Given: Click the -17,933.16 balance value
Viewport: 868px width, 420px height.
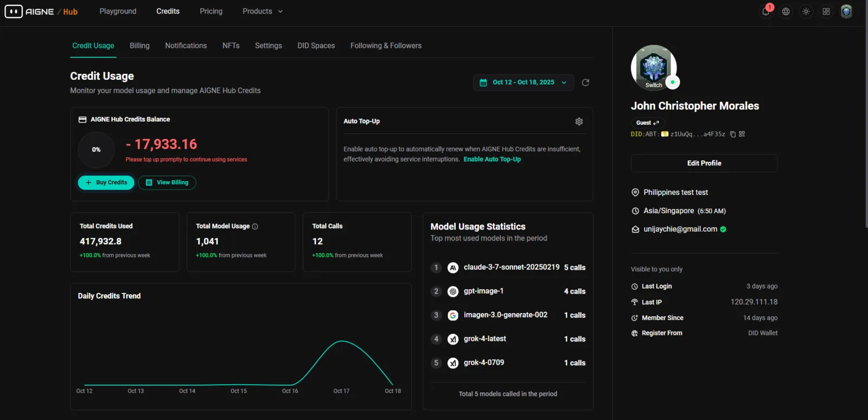Looking at the screenshot, I should 162,144.
